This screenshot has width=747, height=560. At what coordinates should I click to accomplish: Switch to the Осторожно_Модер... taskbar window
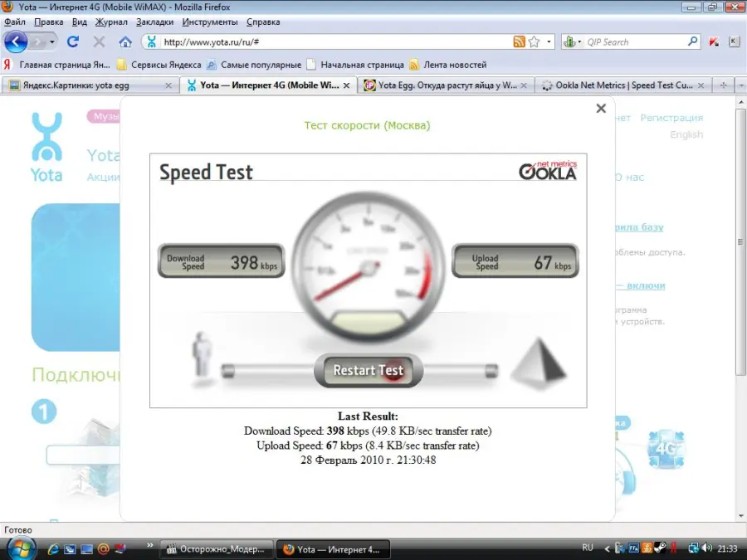point(217,549)
